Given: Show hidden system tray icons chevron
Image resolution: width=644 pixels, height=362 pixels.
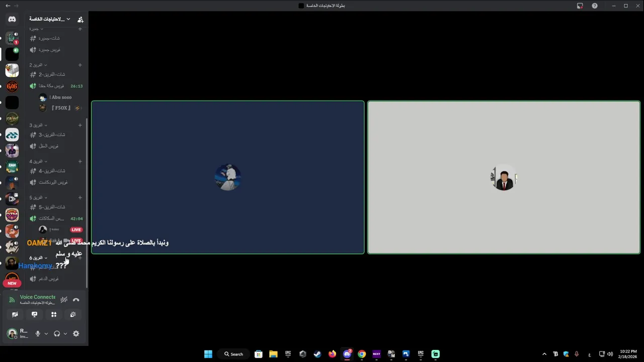Looking at the screenshot, I should [x=544, y=354].
